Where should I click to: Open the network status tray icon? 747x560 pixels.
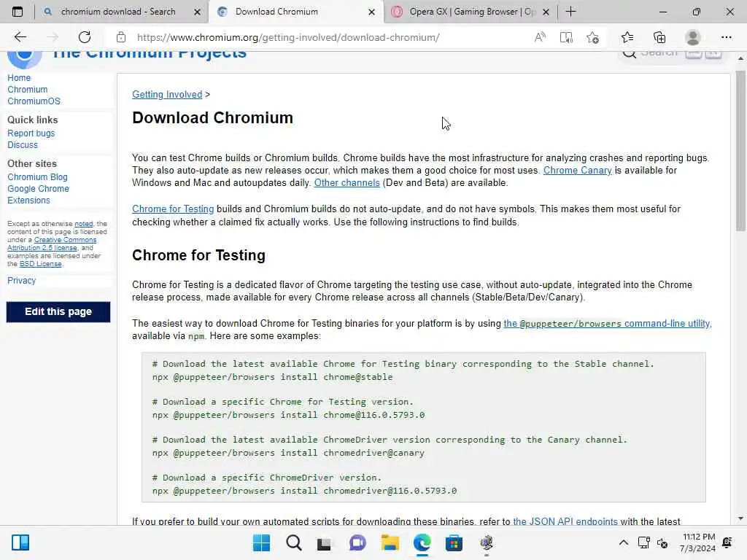point(643,542)
